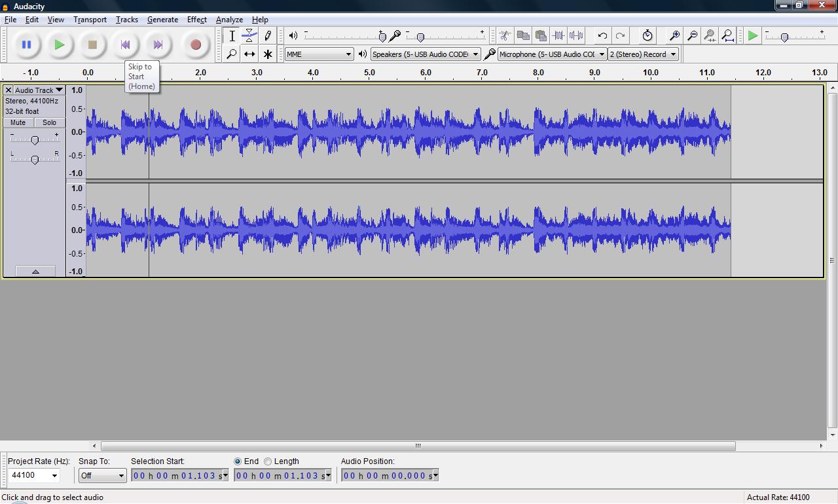Stop playback with the Stop button
This screenshot has height=504, width=838.
92,45
